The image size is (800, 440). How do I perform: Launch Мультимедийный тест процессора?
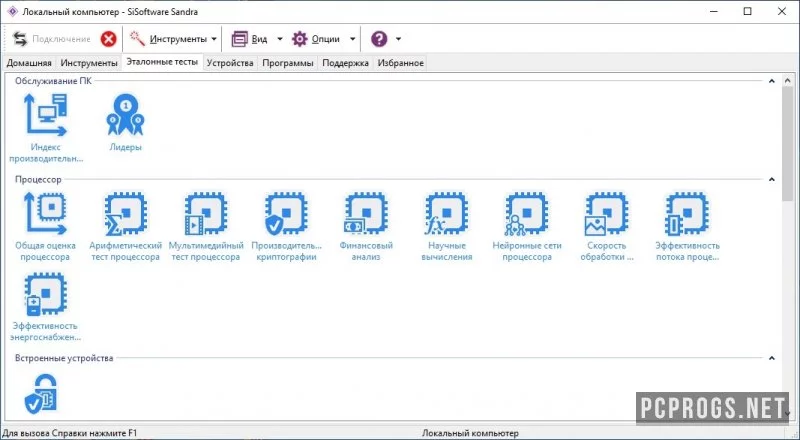pyautogui.click(x=206, y=214)
